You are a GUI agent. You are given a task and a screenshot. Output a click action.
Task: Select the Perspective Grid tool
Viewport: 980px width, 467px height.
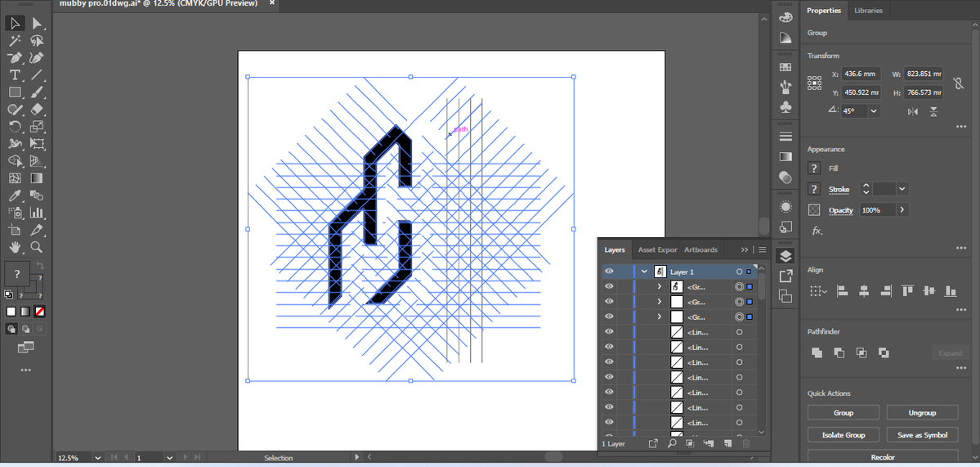37,161
